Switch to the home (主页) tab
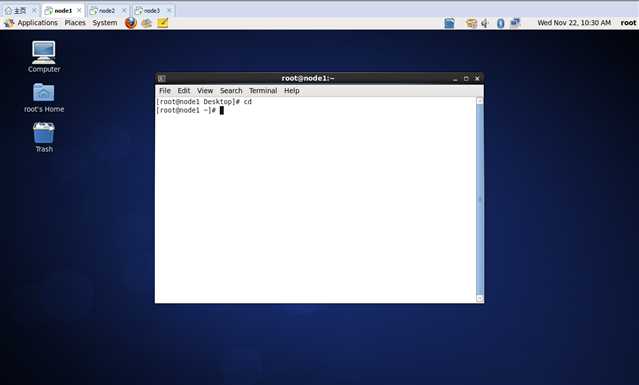This screenshot has height=385, width=639. pyautogui.click(x=20, y=10)
